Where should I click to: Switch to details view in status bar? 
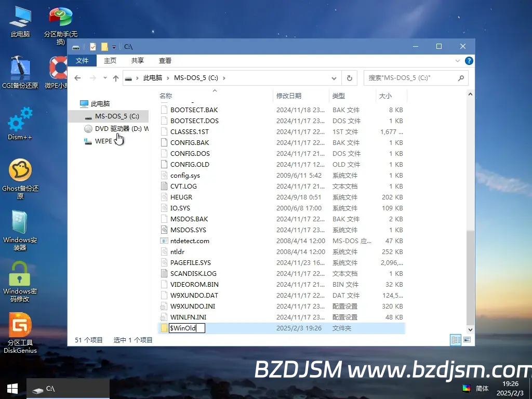coord(456,340)
